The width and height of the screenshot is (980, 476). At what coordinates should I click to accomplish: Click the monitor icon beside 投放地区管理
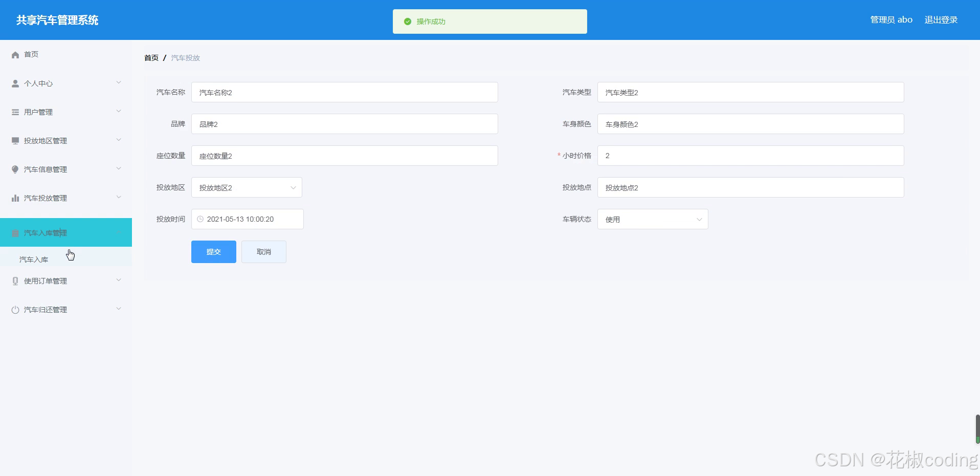pos(15,141)
